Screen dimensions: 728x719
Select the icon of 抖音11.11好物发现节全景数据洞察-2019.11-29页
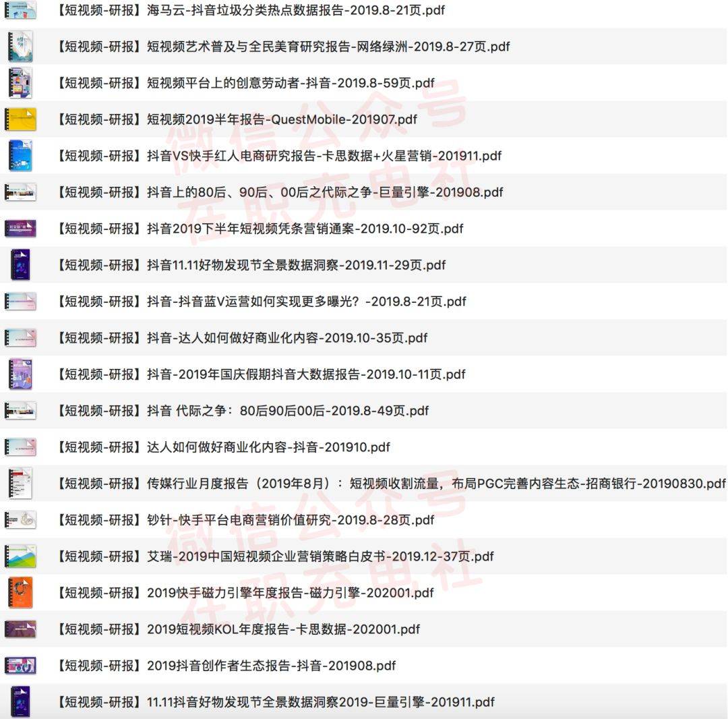(x=20, y=265)
